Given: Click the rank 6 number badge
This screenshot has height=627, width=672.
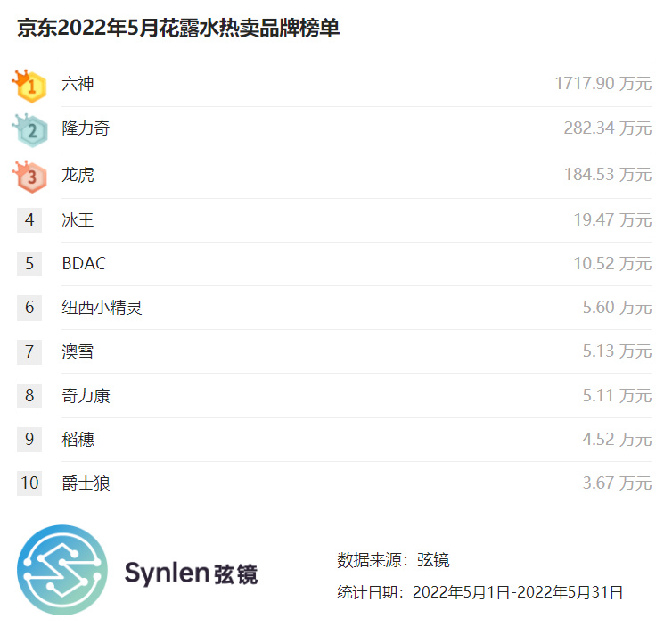Looking at the screenshot, I should pyautogui.click(x=29, y=308).
